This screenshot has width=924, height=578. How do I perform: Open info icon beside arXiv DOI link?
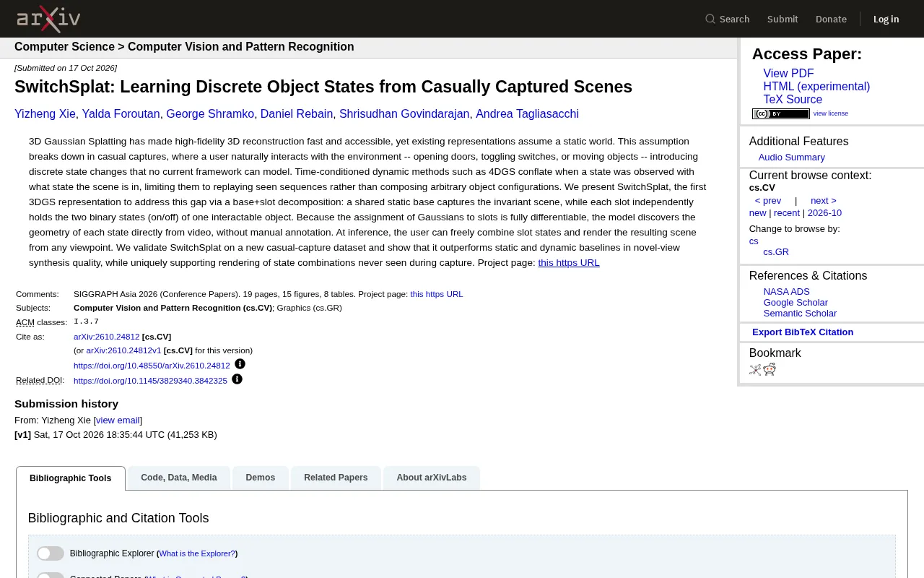coord(240,364)
